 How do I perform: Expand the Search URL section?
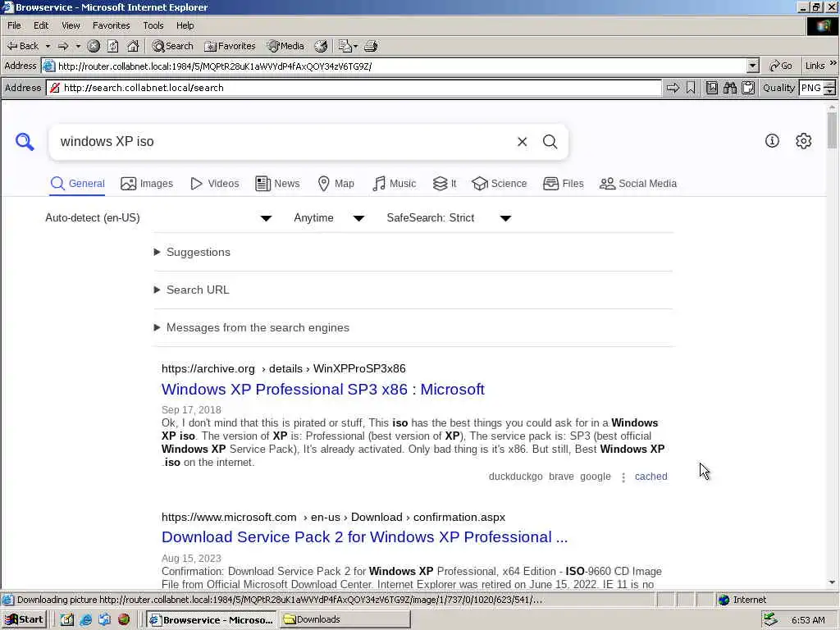[192, 290]
